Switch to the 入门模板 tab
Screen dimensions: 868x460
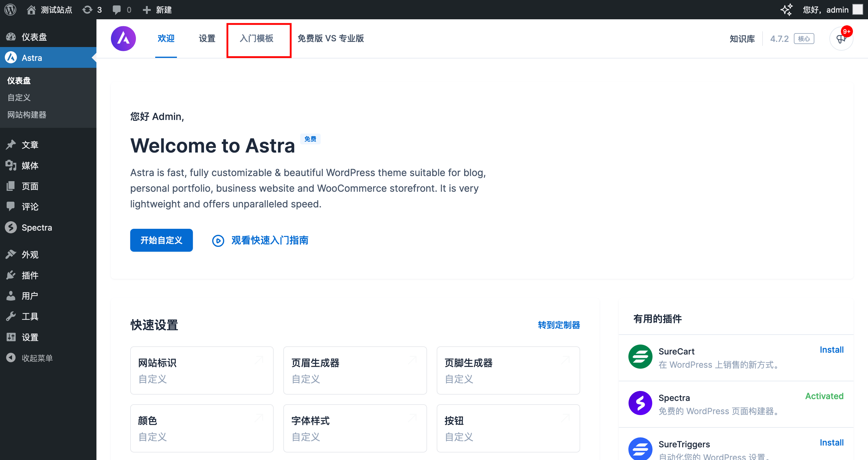pos(256,38)
